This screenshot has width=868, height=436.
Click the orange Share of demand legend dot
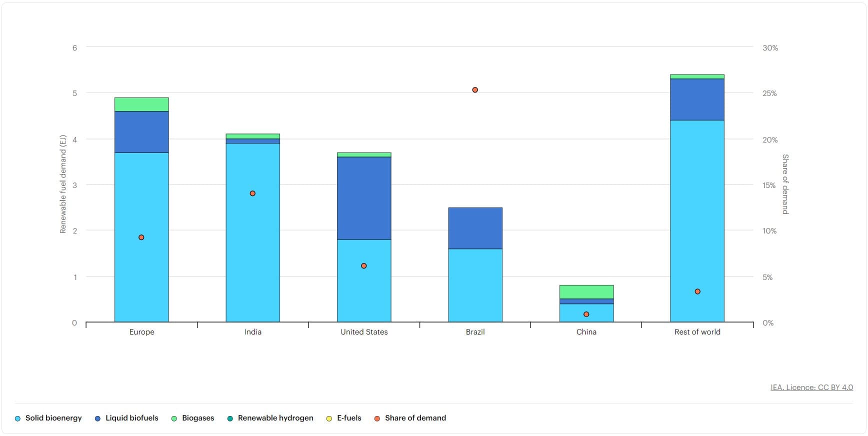pyautogui.click(x=377, y=418)
